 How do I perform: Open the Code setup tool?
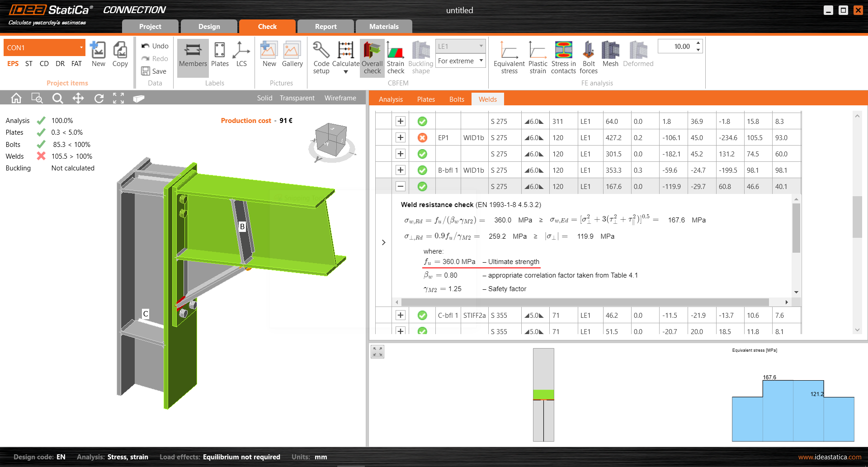click(321, 57)
